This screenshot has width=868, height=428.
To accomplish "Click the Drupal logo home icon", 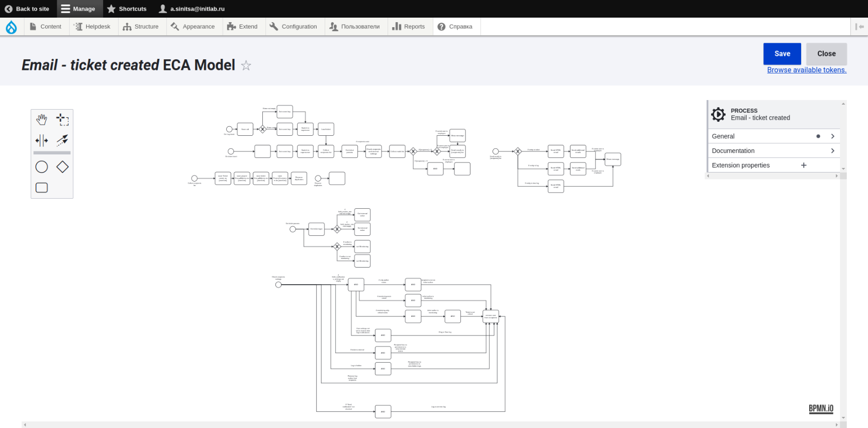I will tap(11, 27).
